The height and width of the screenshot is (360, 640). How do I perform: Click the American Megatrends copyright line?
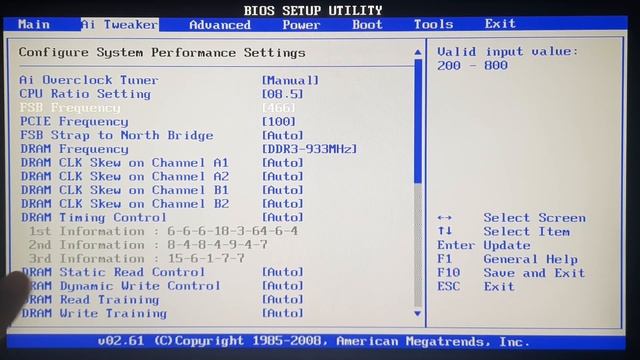click(x=313, y=341)
